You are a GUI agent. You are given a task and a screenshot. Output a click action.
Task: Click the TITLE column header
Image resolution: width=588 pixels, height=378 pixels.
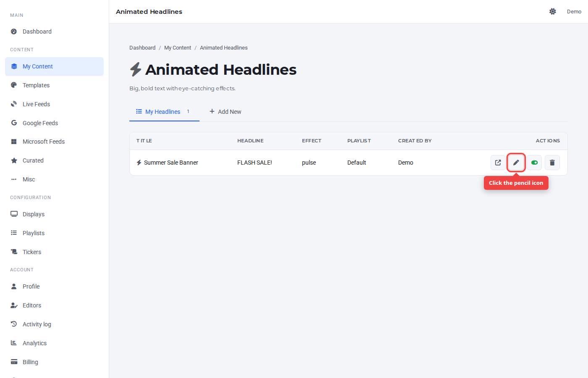(144, 141)
